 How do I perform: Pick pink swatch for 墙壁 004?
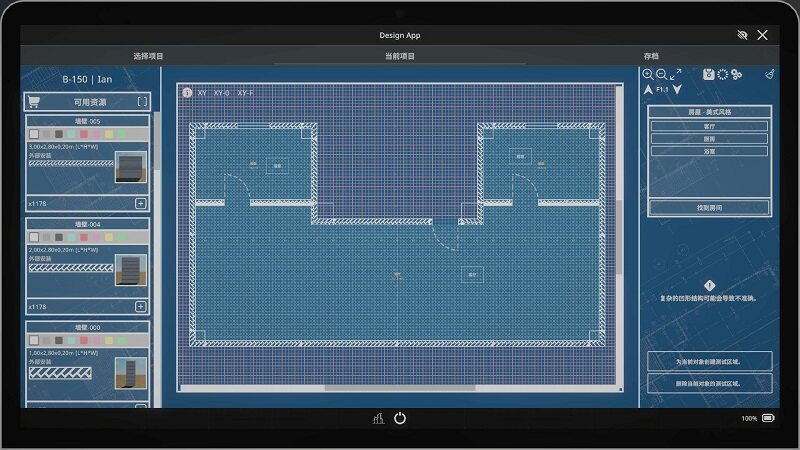[96, 237]
